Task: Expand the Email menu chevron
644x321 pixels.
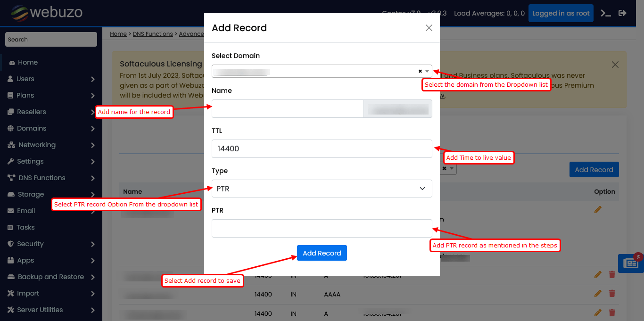Action: 93,211
